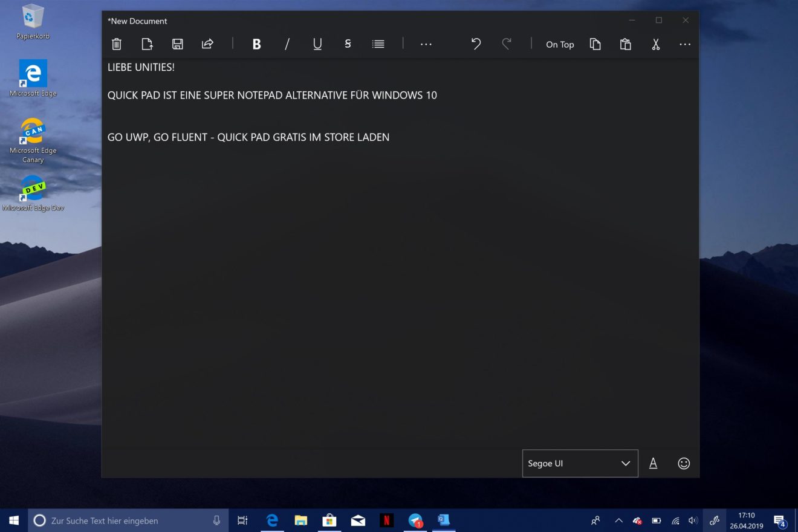Image resolution: width=798 pixels, height=532 pixels.
Task: Open Outlook from the taskbar
Action: (444, 521)
